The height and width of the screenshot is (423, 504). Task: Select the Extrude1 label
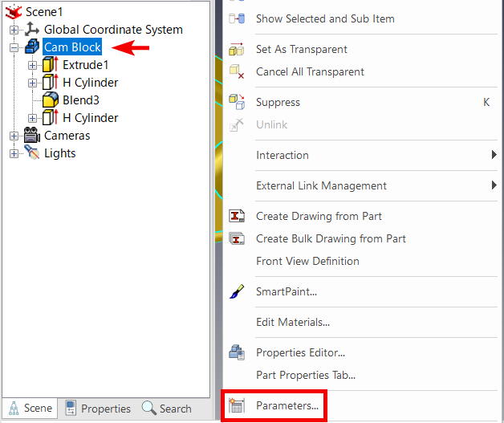(86, 64)
